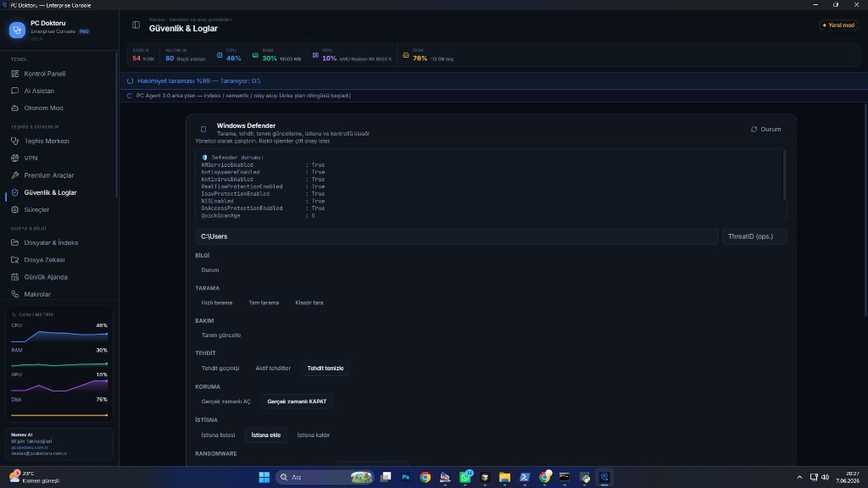The width and height of the screenshot is (868, 488).
Task: Click the Hakimiyet taraması %99 status banner
Action: [x=493, y=80]
